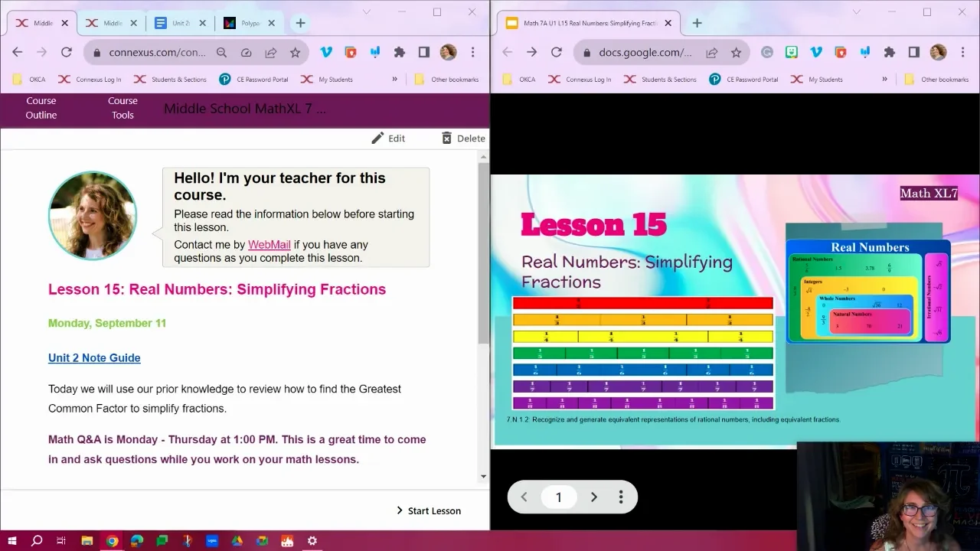This screenshot has height=551, width=980.
Task: Open tab search dropdown in right browser
Action: [856, 11]
